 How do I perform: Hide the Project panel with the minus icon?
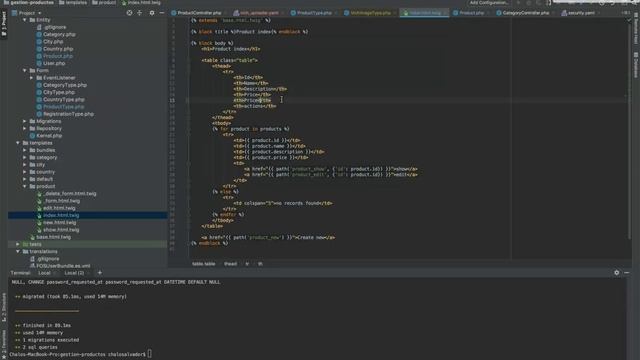tap(162, 13)
